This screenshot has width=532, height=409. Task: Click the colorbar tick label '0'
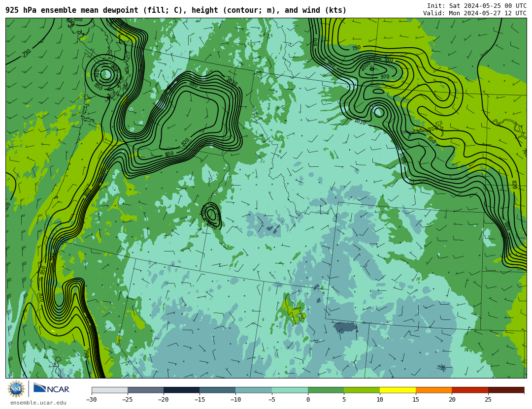click(x=308, y=400)
